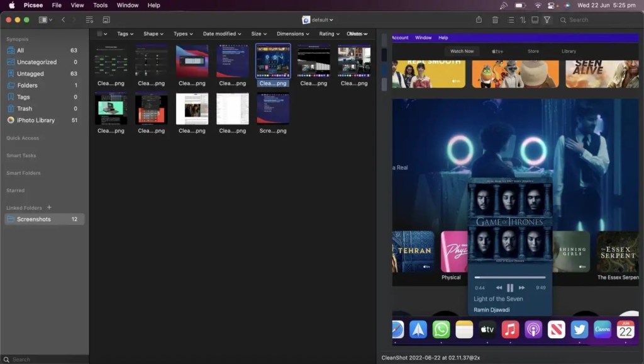Select the Screenshots linked folder

click(x=45, y=219)
